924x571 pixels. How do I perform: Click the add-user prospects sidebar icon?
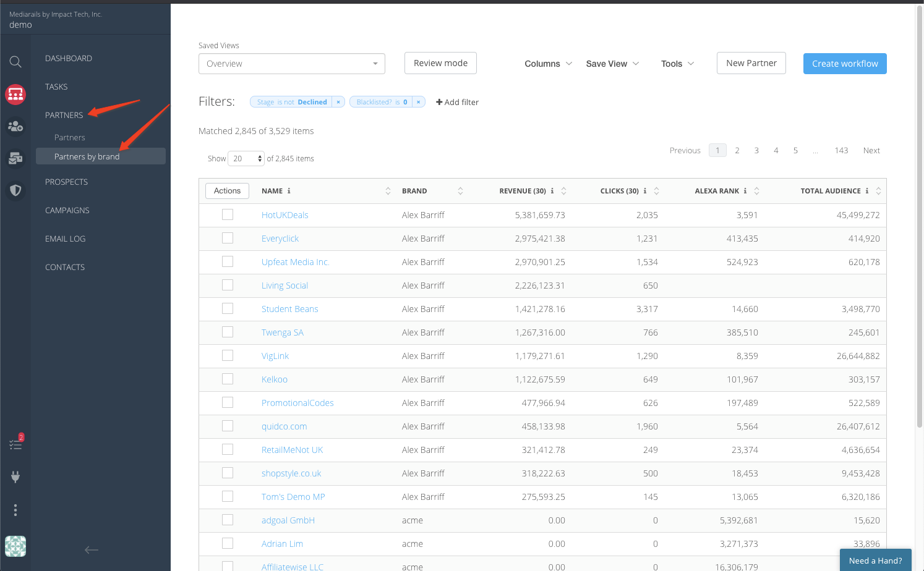(x=15, y=127)
